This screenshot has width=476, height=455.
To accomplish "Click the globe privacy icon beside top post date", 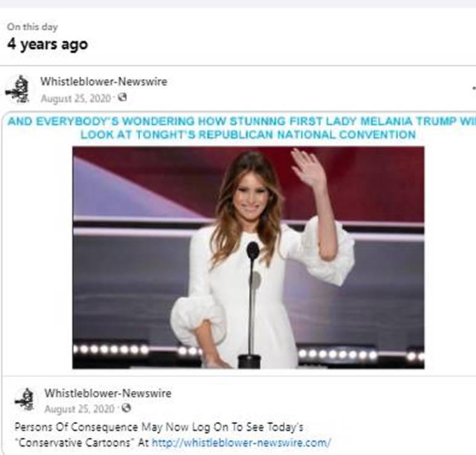I will coord(122,98).
